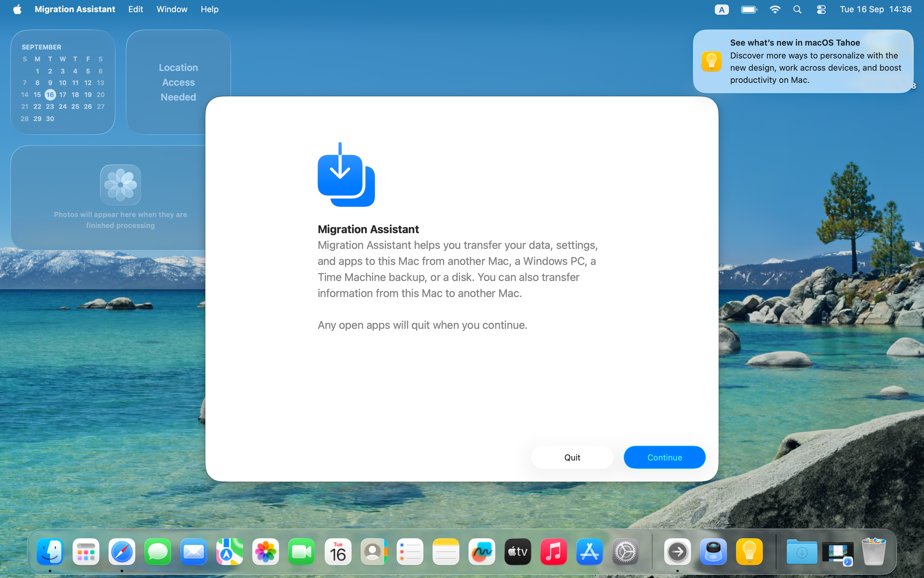The image size is (924, 578).
Task: Open Finder from the Dock
Action: (x=50, y=552)
